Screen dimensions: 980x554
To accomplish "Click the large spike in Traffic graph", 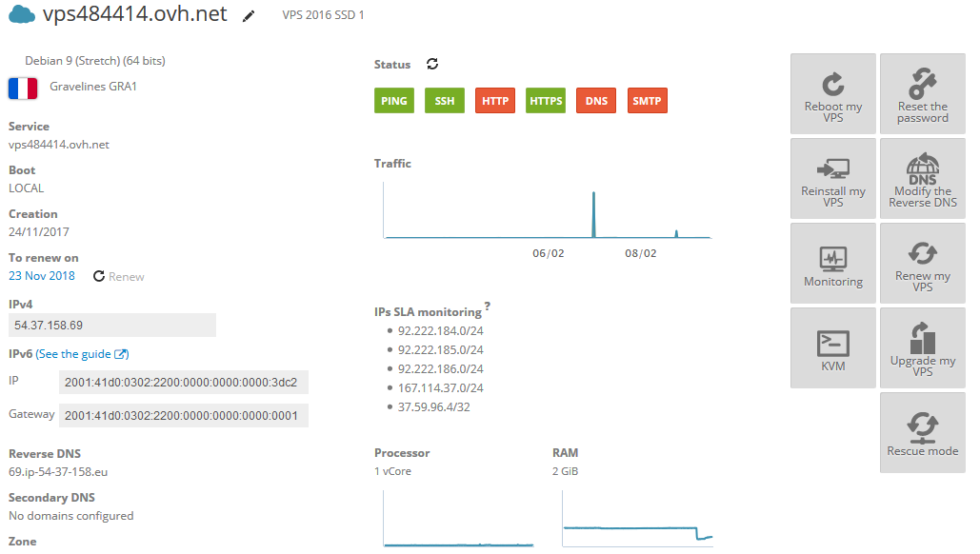I will 593,214.
